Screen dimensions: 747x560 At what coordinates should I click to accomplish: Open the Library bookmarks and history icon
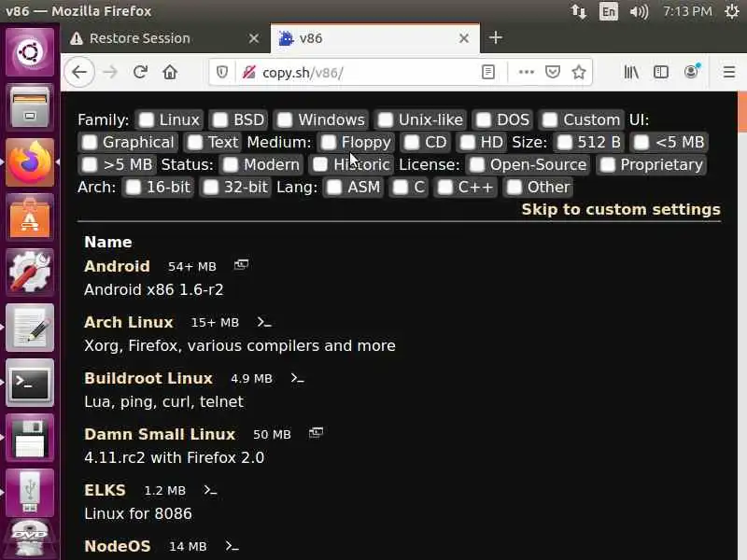coord(631,73)
